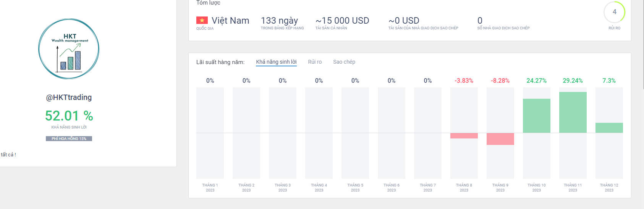Click the Tháng 1 2023 column

[x=210, y=133]
